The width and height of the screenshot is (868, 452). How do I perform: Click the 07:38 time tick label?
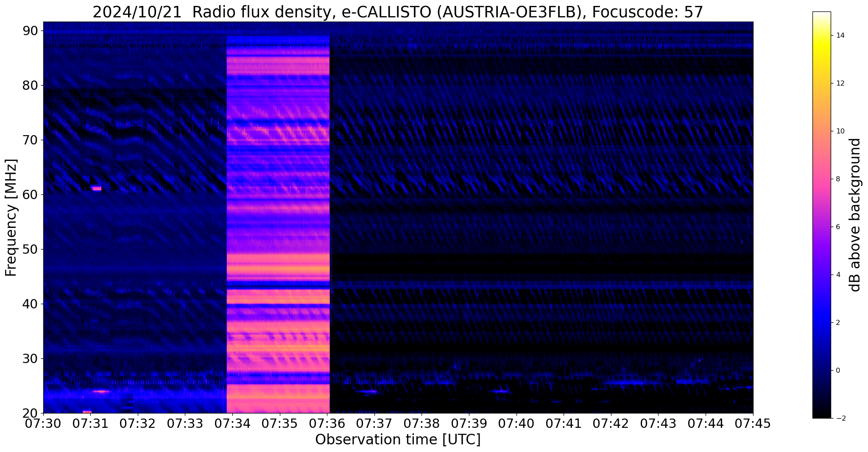pyautogui.click(x=422, y=423)
